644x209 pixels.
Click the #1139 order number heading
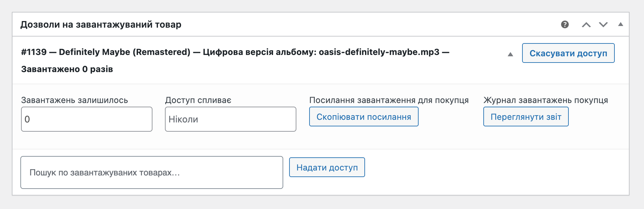click(x=34, y=52)
